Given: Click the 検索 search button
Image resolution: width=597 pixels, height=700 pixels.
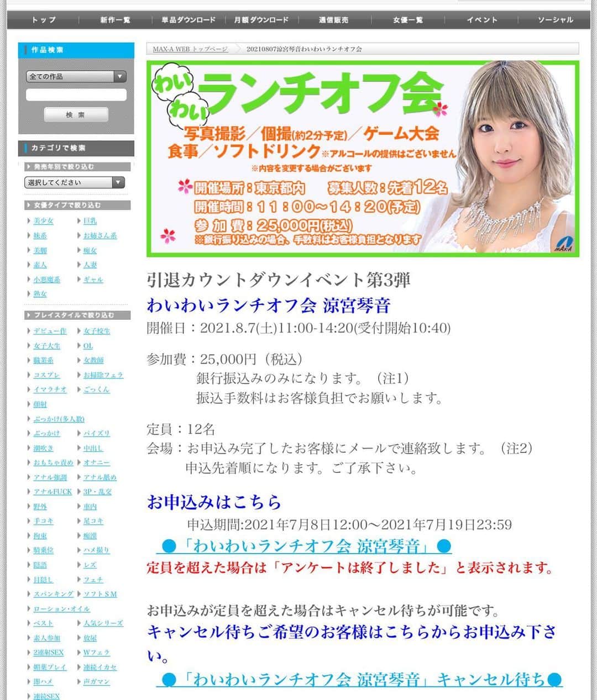Looking at the screenshot, I should (76, 115).
